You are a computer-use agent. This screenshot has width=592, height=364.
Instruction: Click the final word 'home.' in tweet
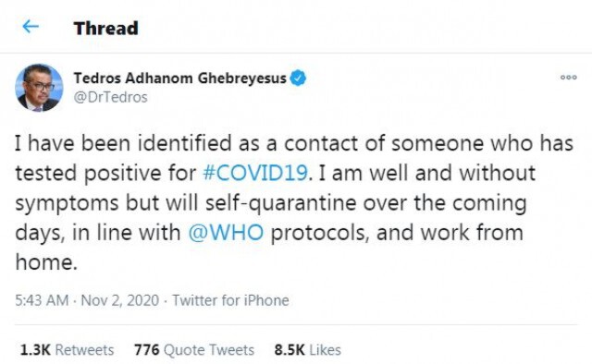pyautogui.click(x=46, y=261)
